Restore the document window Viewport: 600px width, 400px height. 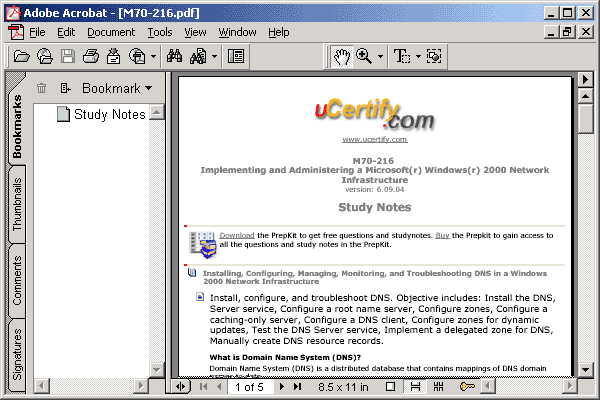568,32
